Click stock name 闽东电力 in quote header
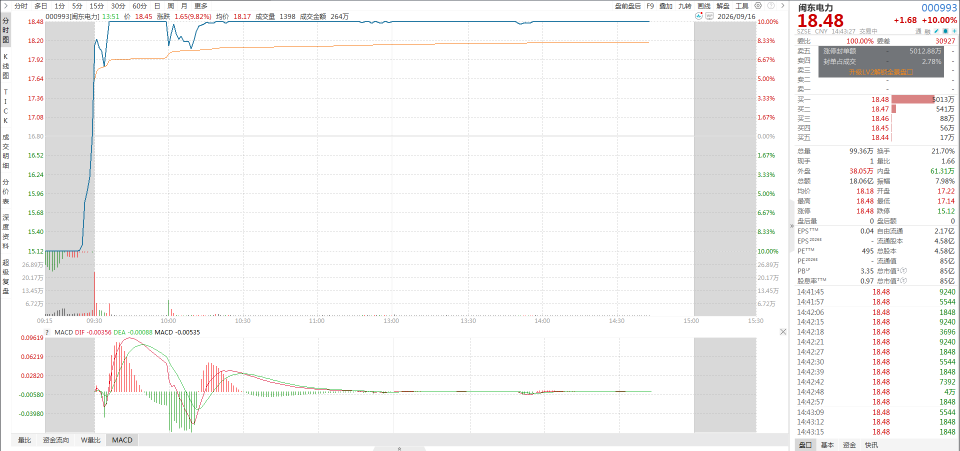Screen dimensions: 960x451 [814, 7]
